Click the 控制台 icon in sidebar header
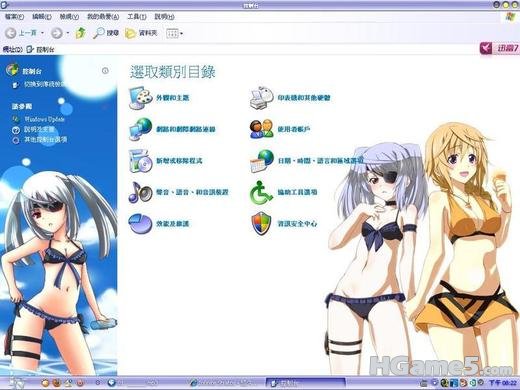The height and width of the screenshot is (390, 520). pyautogui.click(x=13, y=70)
